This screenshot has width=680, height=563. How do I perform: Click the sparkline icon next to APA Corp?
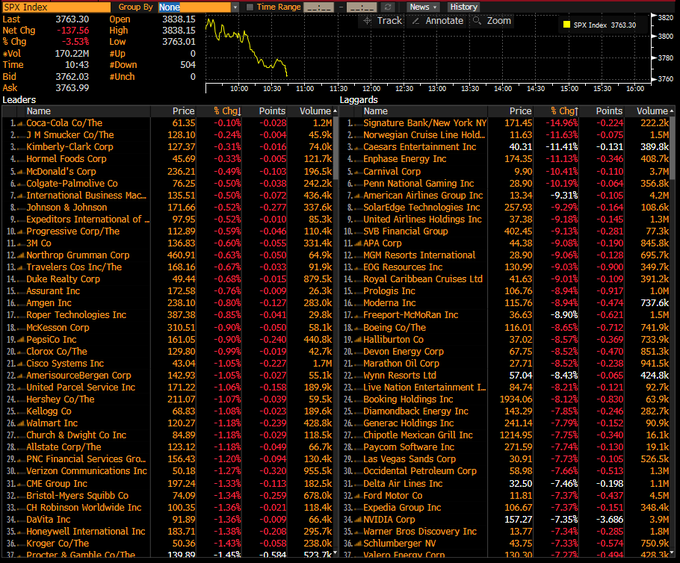point(358,243)
